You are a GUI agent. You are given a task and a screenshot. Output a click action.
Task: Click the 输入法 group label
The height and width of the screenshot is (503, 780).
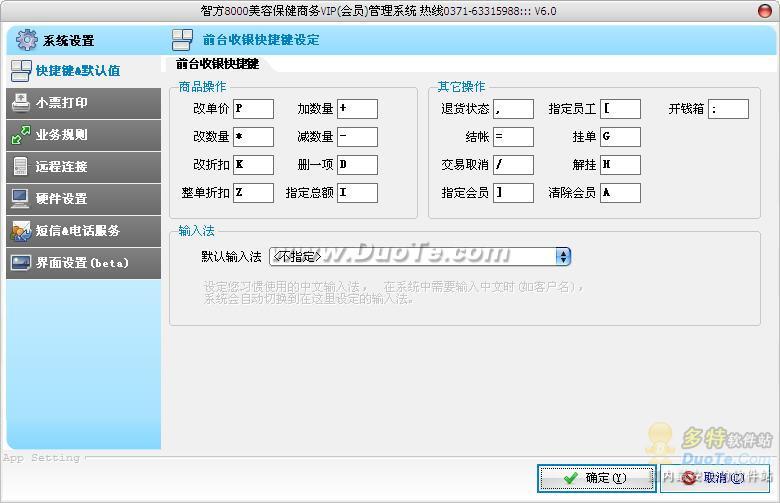[x=196, y=231]
